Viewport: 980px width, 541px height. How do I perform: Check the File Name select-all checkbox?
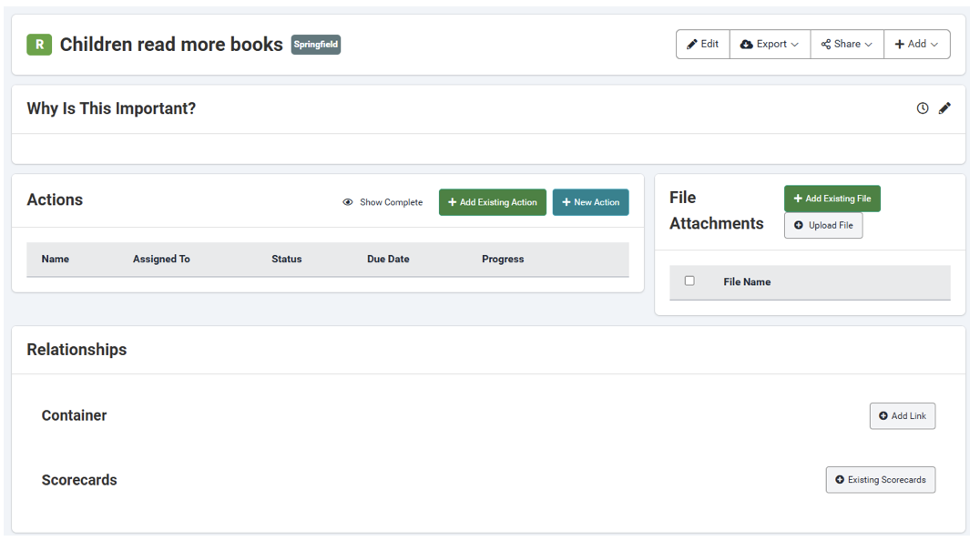(x=689, y=281)
